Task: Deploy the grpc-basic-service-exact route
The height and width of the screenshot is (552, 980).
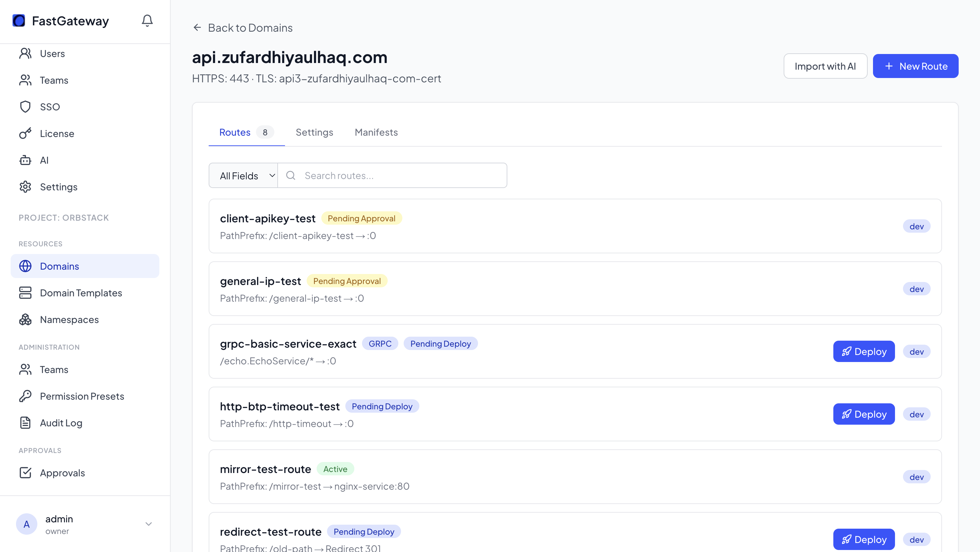Action: click(864, 352)
